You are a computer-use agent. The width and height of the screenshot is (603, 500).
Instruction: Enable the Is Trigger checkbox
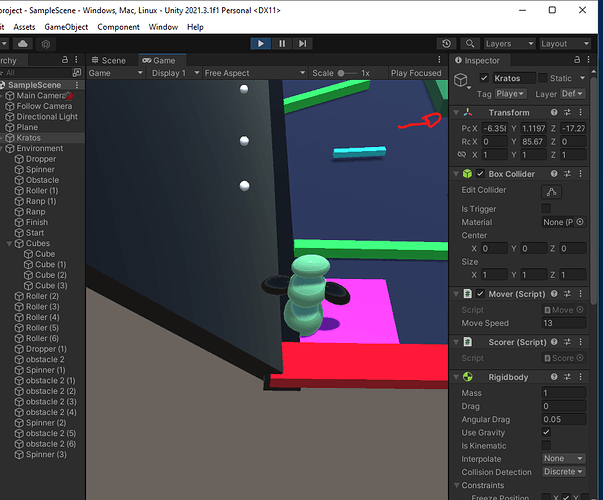(546, 209)
